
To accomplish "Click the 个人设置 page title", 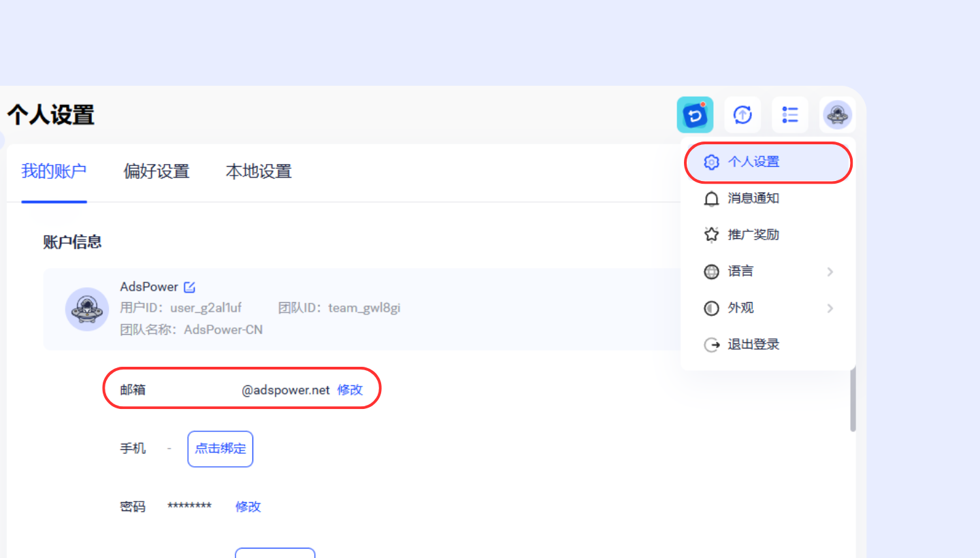I will point(50,114).
